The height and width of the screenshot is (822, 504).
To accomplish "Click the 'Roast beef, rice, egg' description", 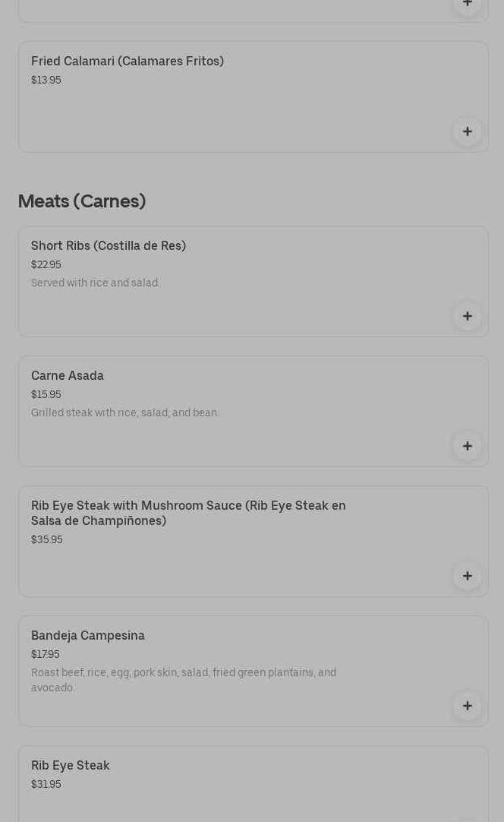I will (184, 680).
